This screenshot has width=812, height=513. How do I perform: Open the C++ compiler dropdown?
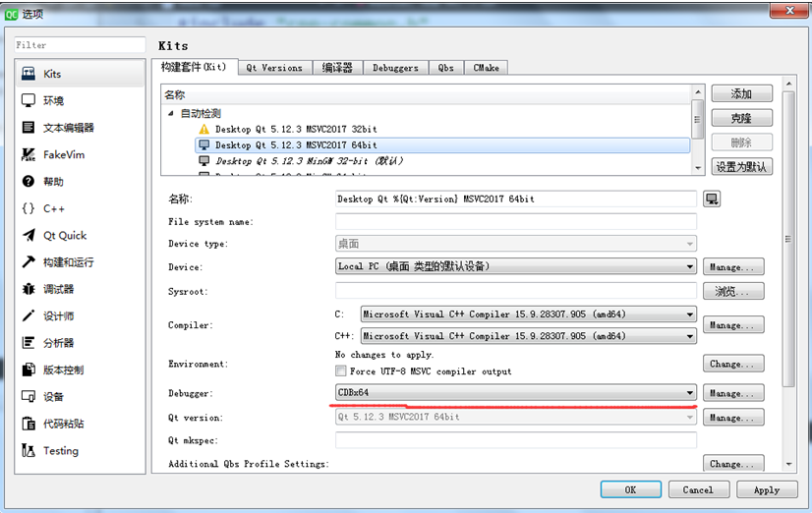click(x=528, y=336)
